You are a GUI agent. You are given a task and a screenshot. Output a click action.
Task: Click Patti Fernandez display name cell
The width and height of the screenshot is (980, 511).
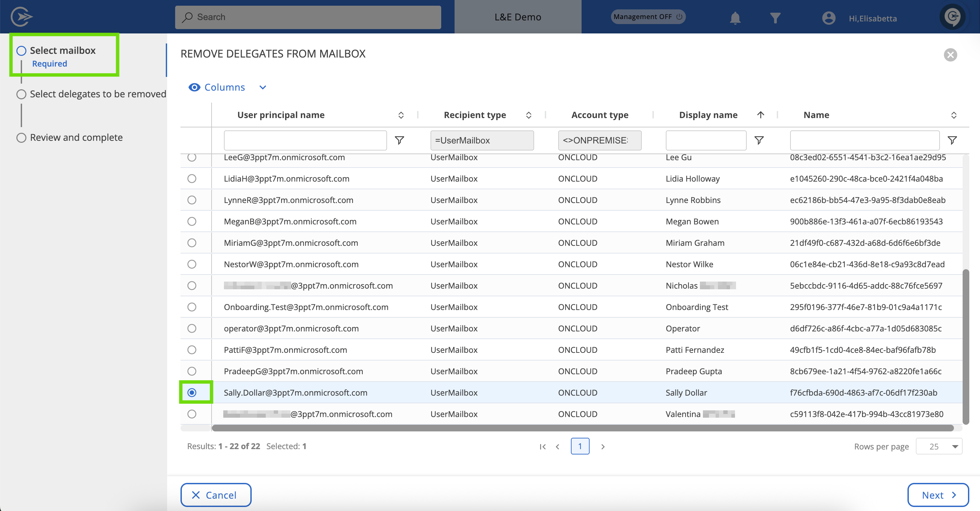point(695,349)
